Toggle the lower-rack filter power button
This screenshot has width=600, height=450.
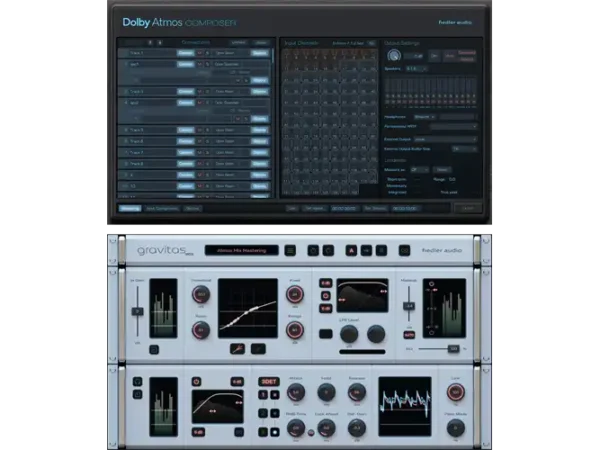(x=196, y=382)
